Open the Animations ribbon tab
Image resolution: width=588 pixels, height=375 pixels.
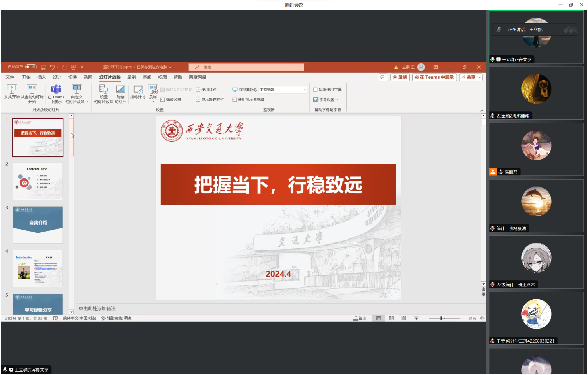pyautogui.click(x=88, y=77)
